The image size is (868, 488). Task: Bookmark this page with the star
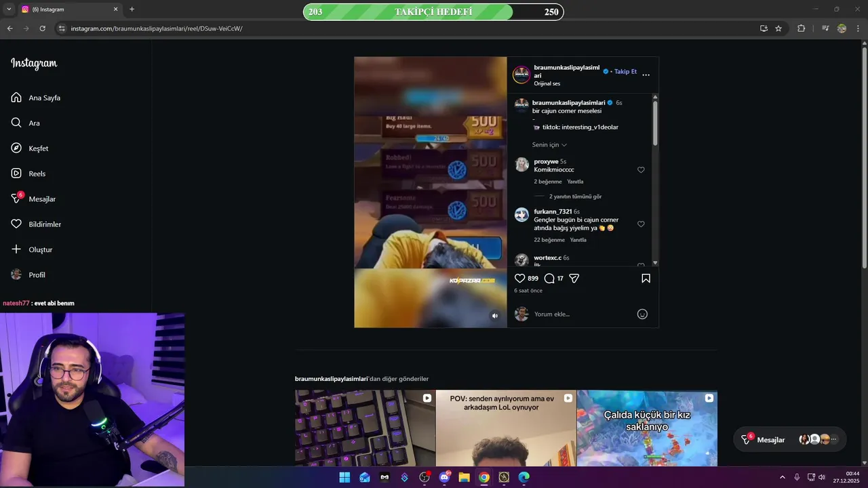[778, 28]
